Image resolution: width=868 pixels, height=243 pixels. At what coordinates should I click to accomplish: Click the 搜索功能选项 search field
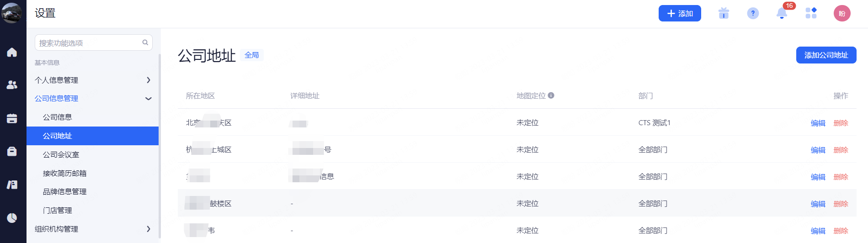point(90,43)
